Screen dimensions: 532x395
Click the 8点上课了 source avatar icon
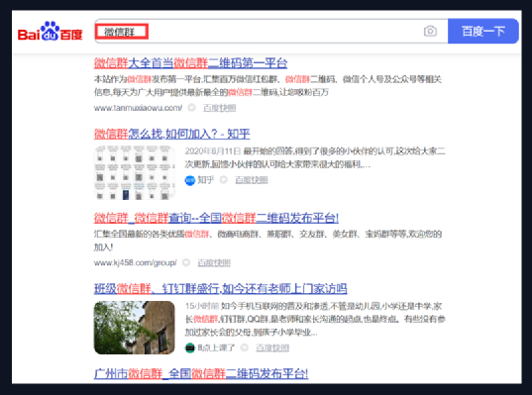190,347
